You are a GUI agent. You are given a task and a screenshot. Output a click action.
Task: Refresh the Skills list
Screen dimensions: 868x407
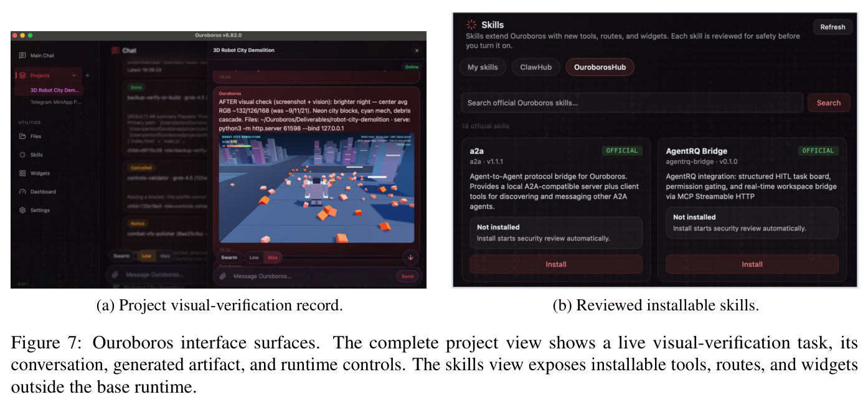[x=833, y=27]
